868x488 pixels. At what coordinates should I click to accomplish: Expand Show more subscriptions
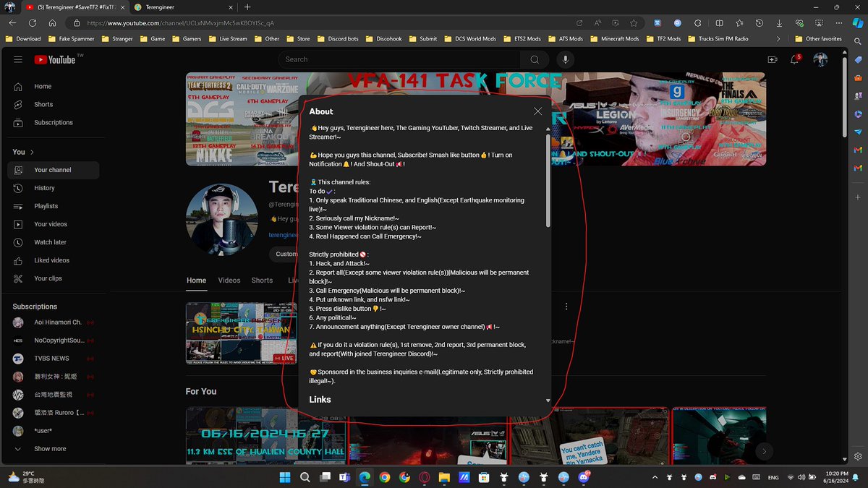54,449
